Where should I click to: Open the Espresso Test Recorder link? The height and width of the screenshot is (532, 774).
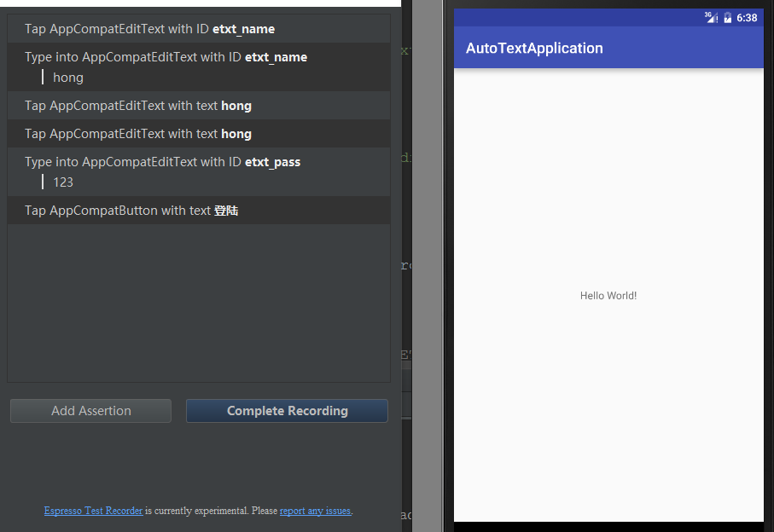pos(93,511)
